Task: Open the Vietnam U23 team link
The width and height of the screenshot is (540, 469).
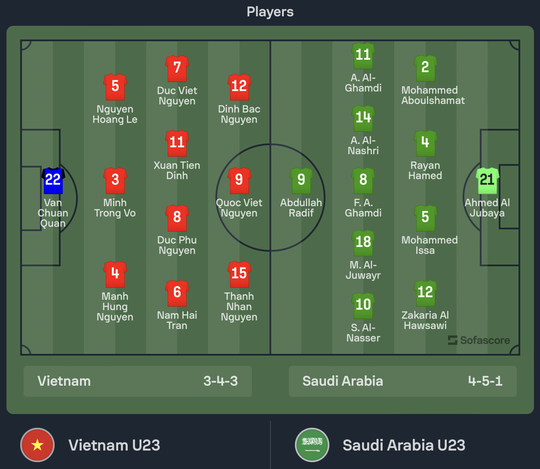Action: [114, 445]
